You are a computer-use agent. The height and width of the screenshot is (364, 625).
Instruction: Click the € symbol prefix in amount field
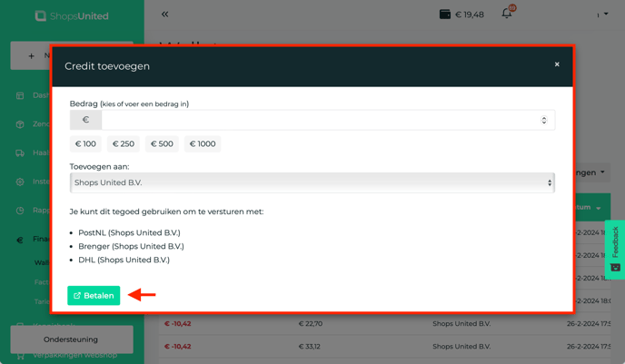(x=85, y=120)
